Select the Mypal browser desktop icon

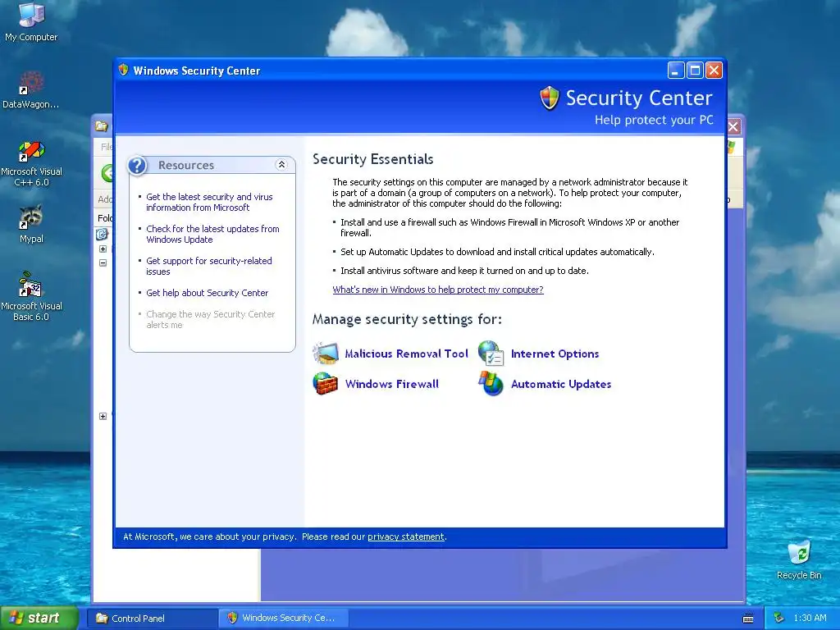point(31,225)
